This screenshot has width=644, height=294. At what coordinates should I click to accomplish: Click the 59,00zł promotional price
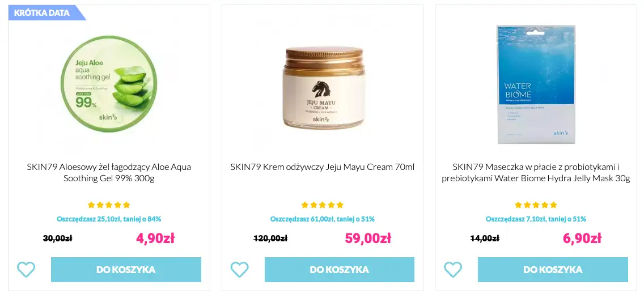(368, 238)
